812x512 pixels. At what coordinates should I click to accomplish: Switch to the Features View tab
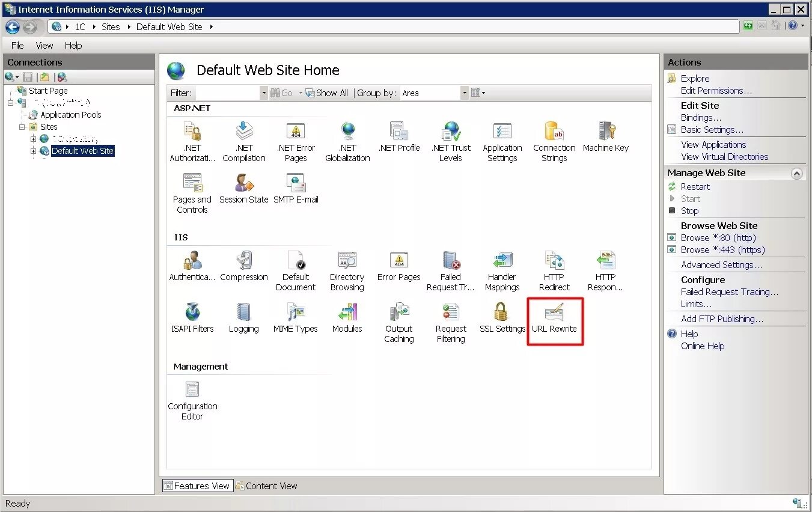point(197,486)
